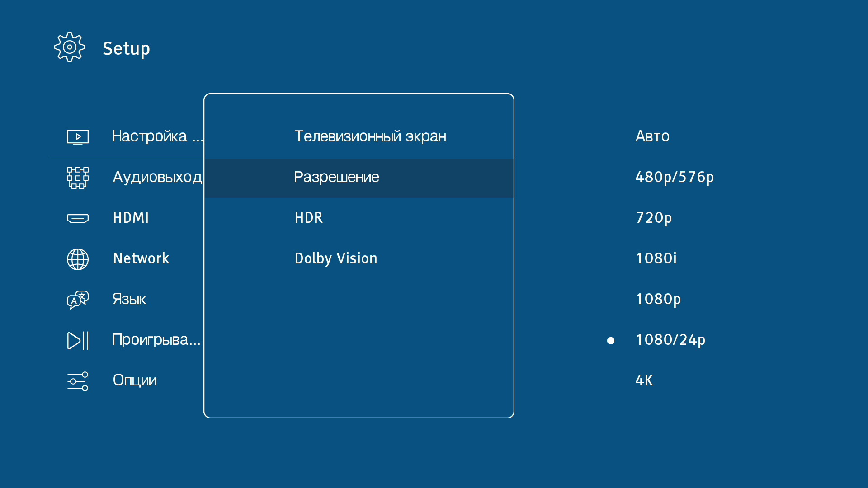
Task: Set resolution to 4K
Action: (644, 380)
